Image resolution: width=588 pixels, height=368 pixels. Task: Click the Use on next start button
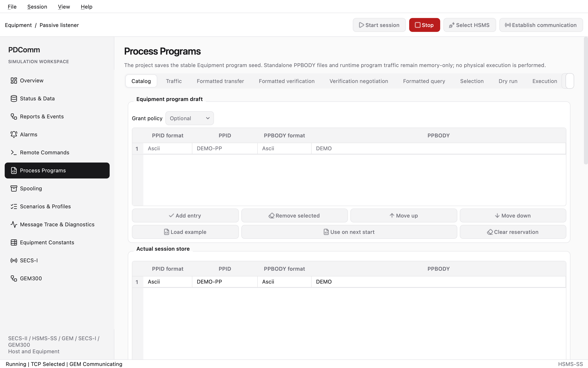pyautogui.click(x=349, y=232)
